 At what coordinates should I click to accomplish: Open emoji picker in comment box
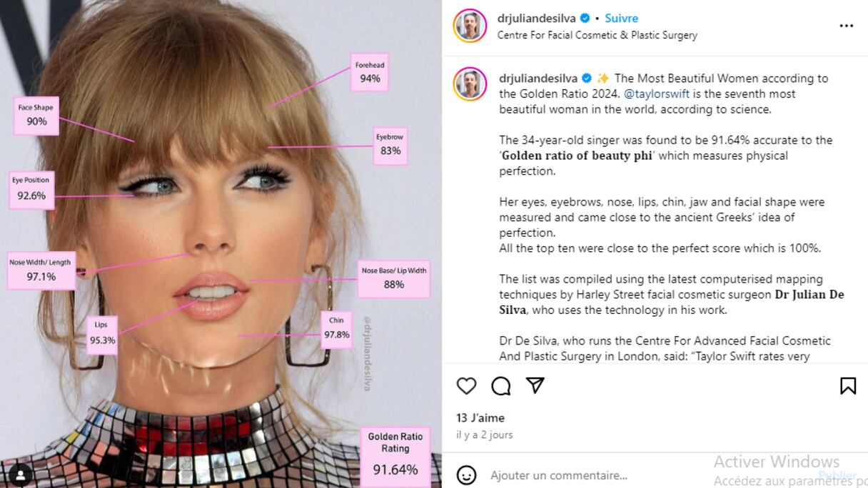point(466,475)
